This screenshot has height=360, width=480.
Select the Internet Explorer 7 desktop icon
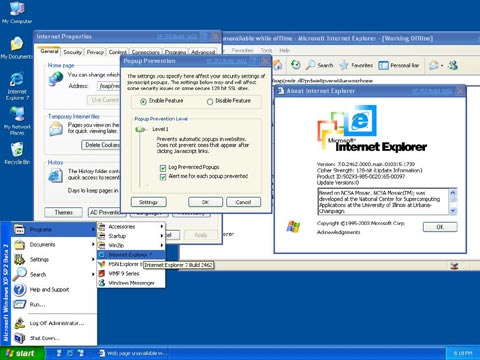tap(17, 86)
